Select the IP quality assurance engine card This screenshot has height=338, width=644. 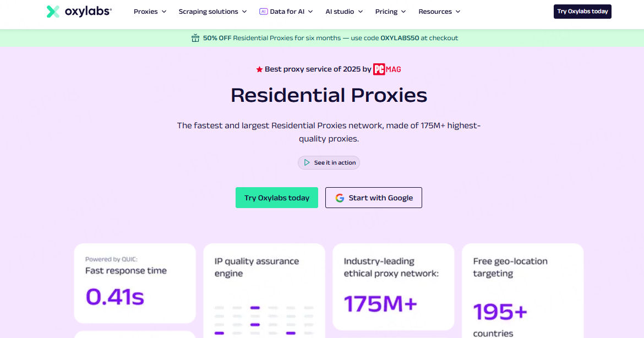[x=264, y=291]
